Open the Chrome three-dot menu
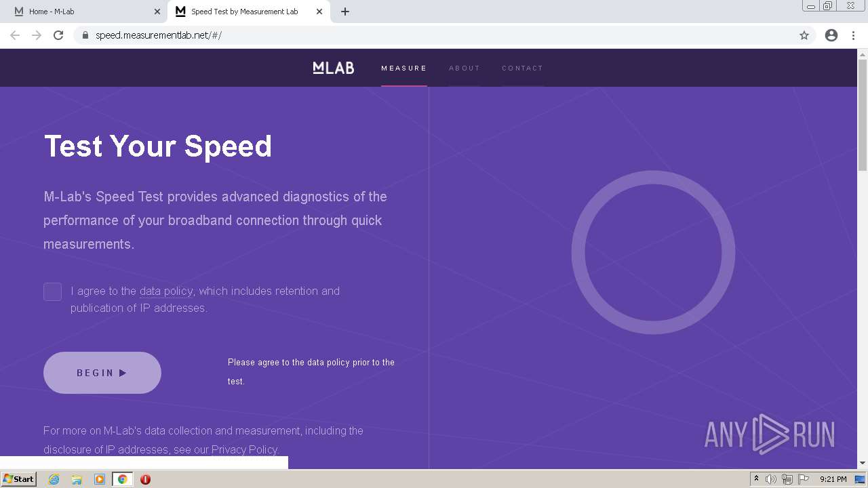This screenshot has height=488, width=868. (x=854, y=35)
